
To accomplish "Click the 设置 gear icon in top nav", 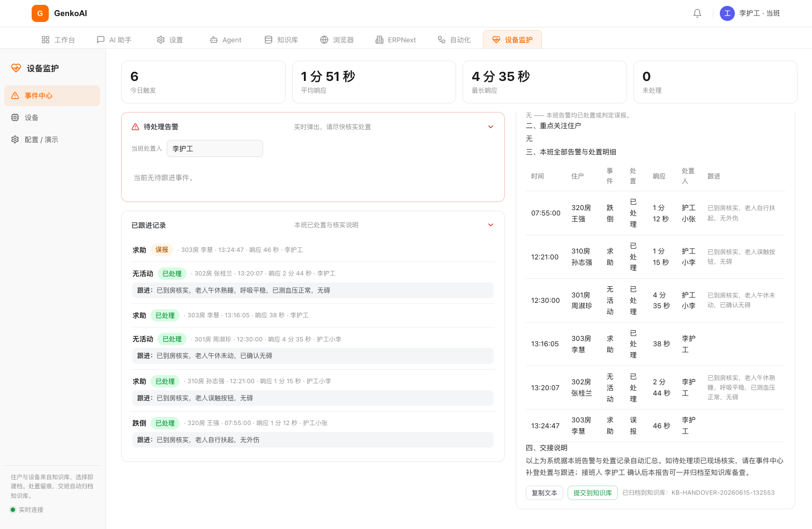I will tap(161, 40).
